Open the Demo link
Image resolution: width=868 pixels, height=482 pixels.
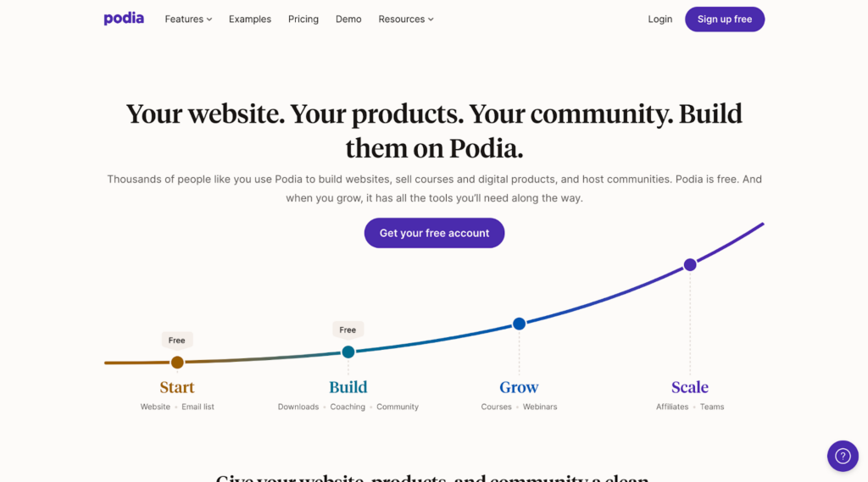tap(348, 19)
